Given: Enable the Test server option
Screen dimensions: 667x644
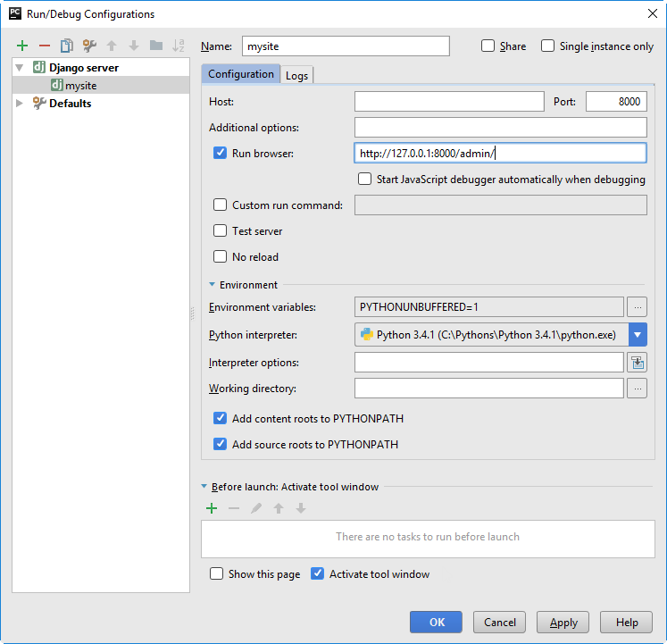Looking at the screenshot, I should tap(220, 230).
